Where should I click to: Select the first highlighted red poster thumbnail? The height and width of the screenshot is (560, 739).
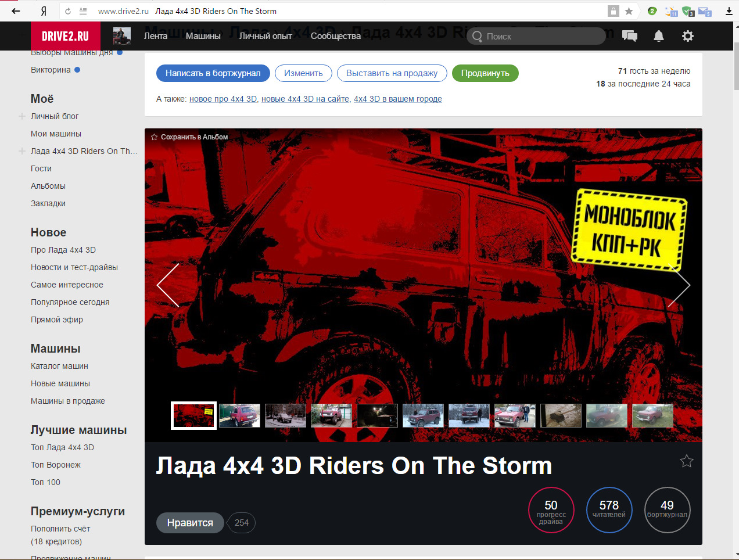194,416
